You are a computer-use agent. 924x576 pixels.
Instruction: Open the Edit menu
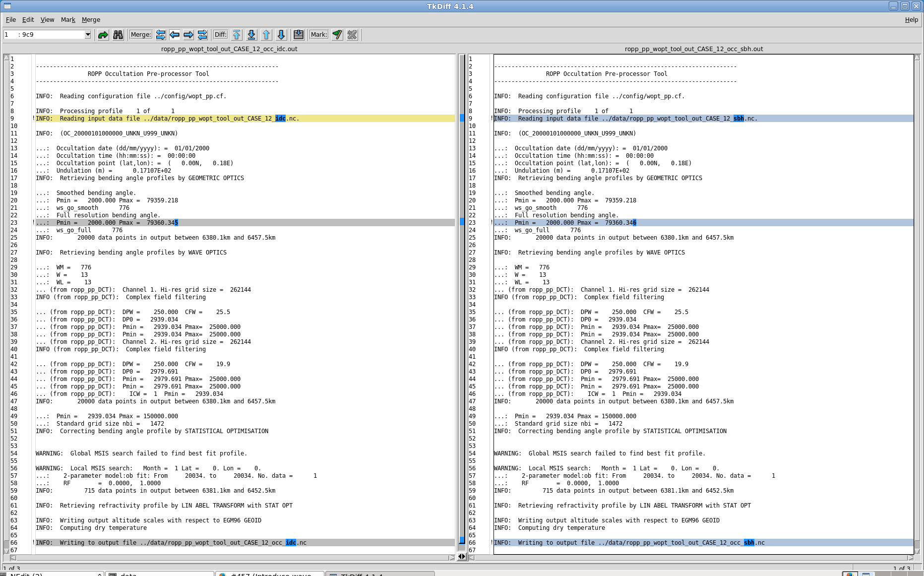(28, 20)
